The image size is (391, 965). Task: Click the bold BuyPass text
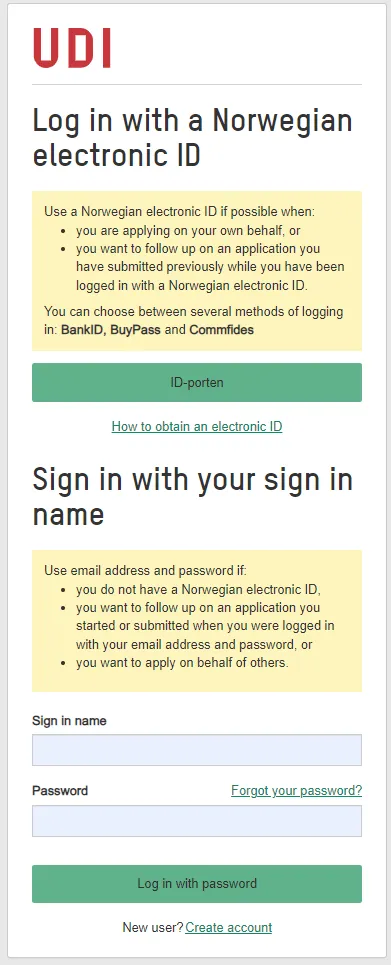(x=135, y=330)
